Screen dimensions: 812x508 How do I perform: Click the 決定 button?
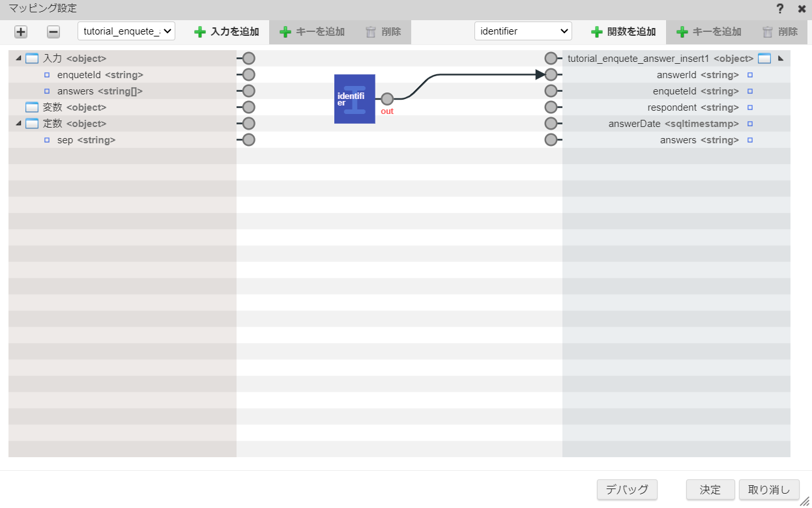coord(710,490)
